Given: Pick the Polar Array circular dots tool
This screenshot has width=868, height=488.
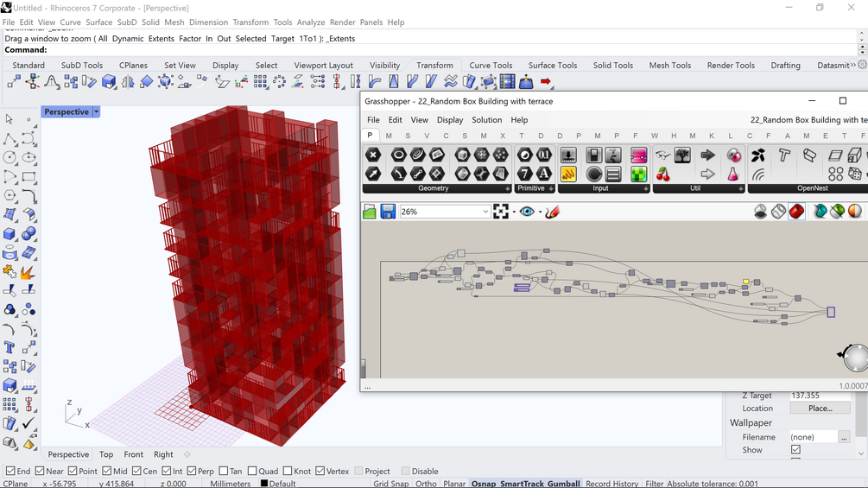Looking at the screenshot, I should [x=280, y=82].
